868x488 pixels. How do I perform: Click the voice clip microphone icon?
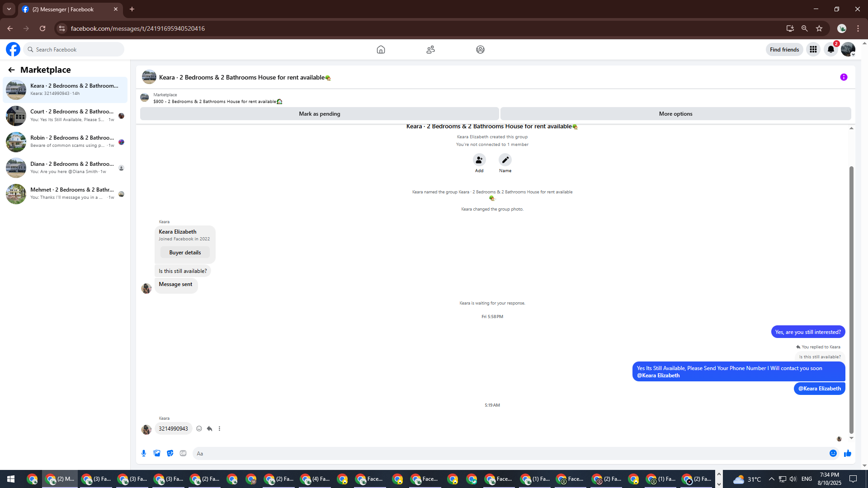click(144, 453)
